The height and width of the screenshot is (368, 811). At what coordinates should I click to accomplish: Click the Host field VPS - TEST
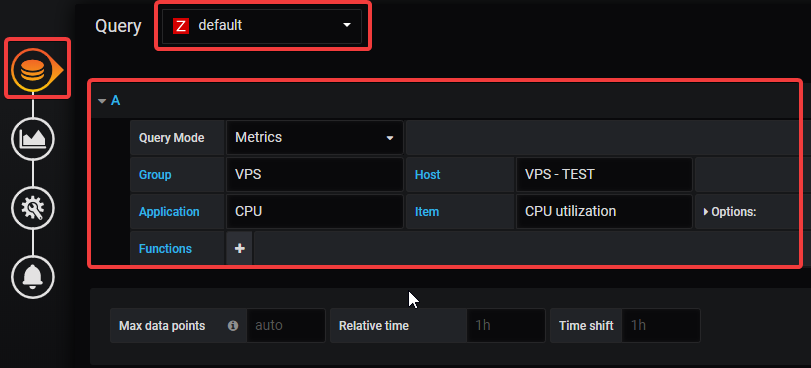coord(604,174)
